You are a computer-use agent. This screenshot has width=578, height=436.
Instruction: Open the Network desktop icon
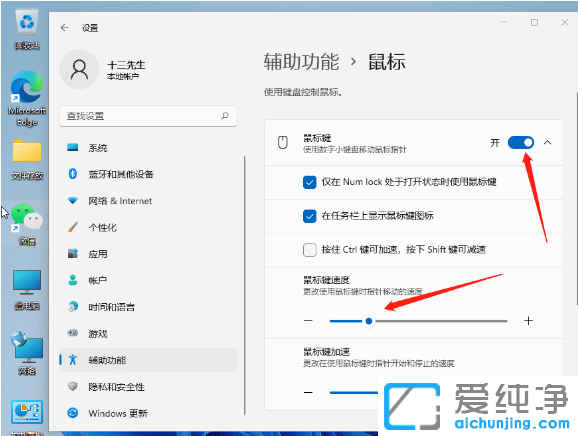point(27,353)
